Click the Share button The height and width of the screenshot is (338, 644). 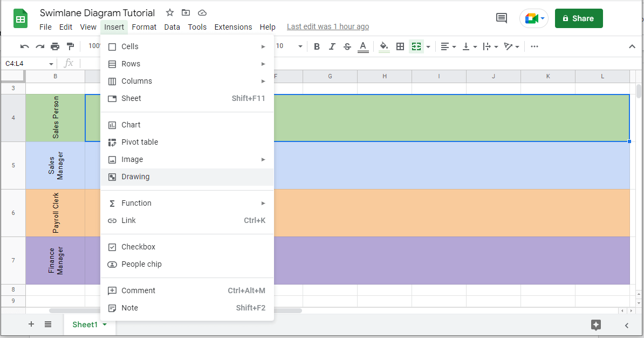tap(579, 18)
